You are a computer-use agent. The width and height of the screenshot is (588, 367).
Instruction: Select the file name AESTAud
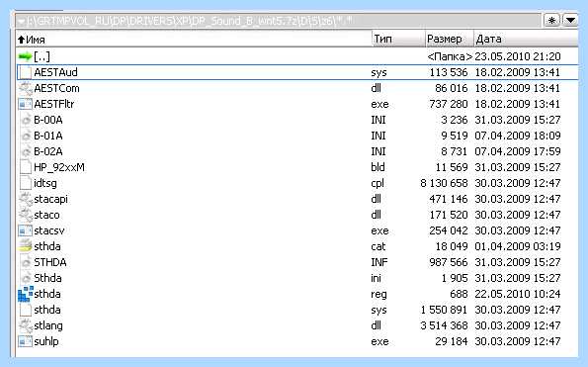pos(55,72)
